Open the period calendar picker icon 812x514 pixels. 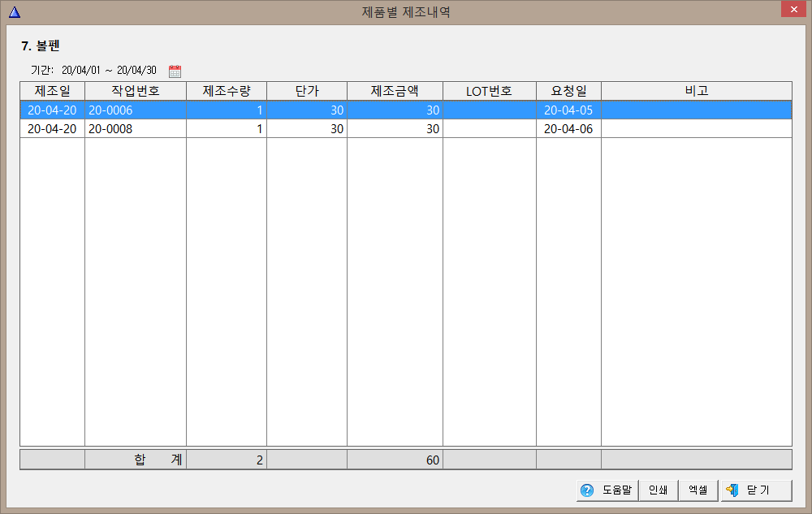pyautogui.click(x=175, y=71)
